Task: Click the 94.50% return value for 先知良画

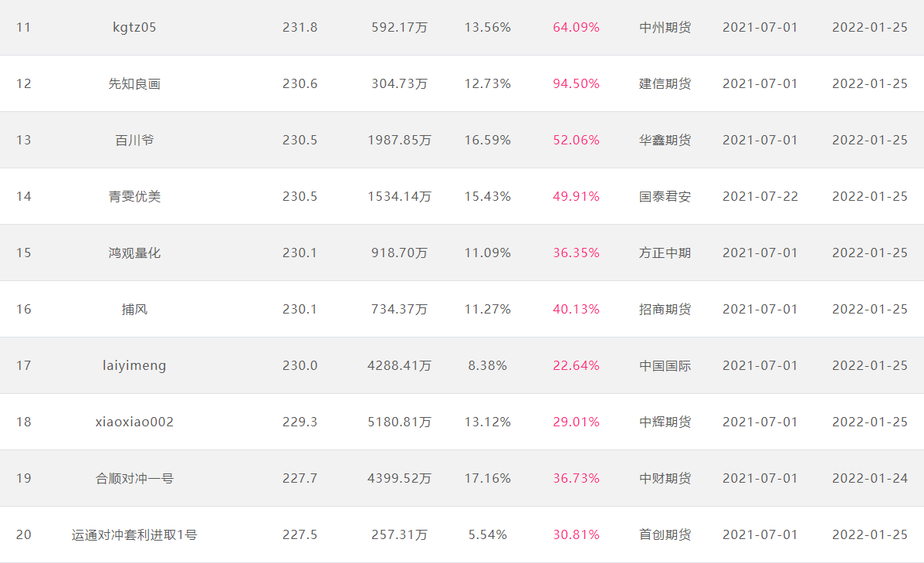Action: pyautogui.click(x=577, y=83)
